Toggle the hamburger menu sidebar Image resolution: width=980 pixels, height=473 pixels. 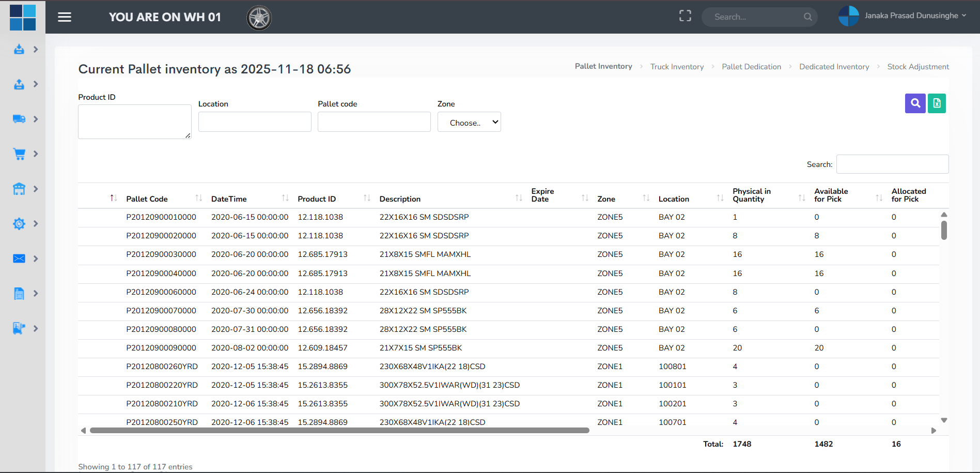[65, 17]
